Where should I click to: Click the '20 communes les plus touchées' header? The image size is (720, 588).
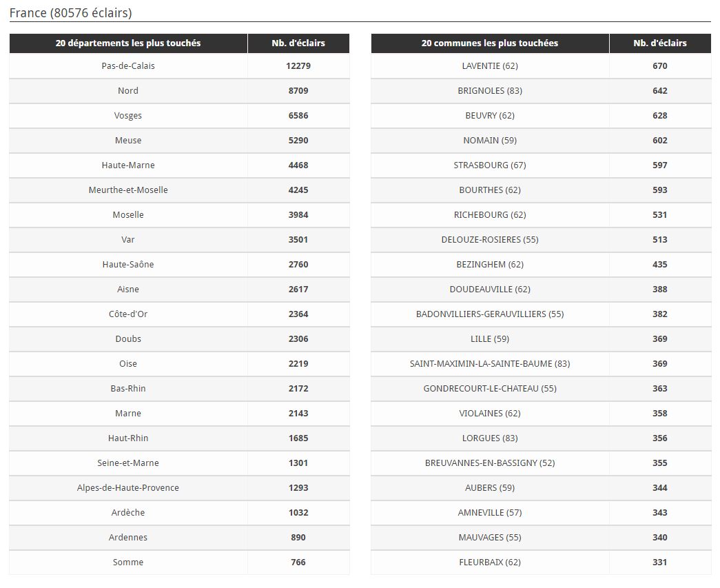coord(490,43)
